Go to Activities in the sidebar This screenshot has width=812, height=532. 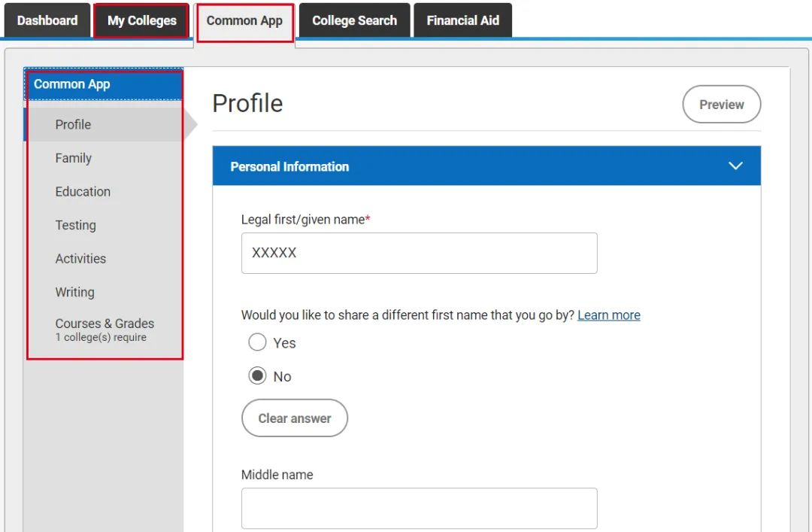80,259
